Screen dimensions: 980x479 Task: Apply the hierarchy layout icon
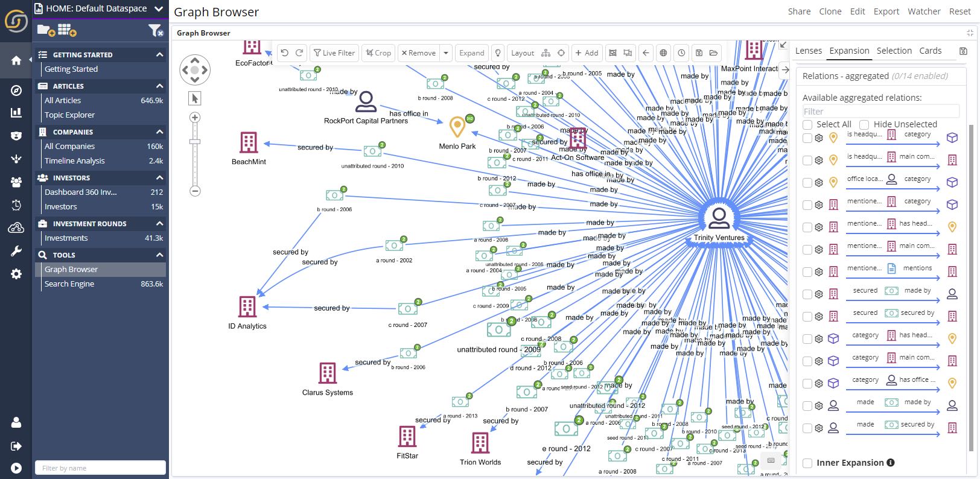click(546, 53)
